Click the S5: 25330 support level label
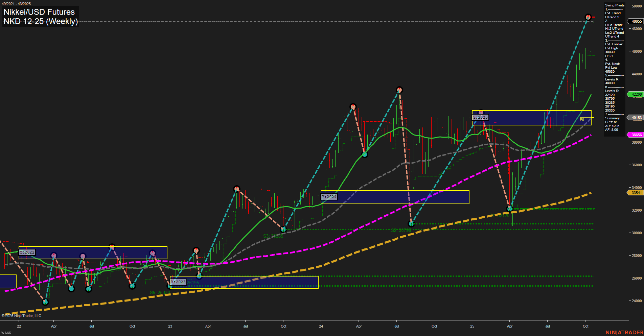644x336 pixels. coord(160,293)
